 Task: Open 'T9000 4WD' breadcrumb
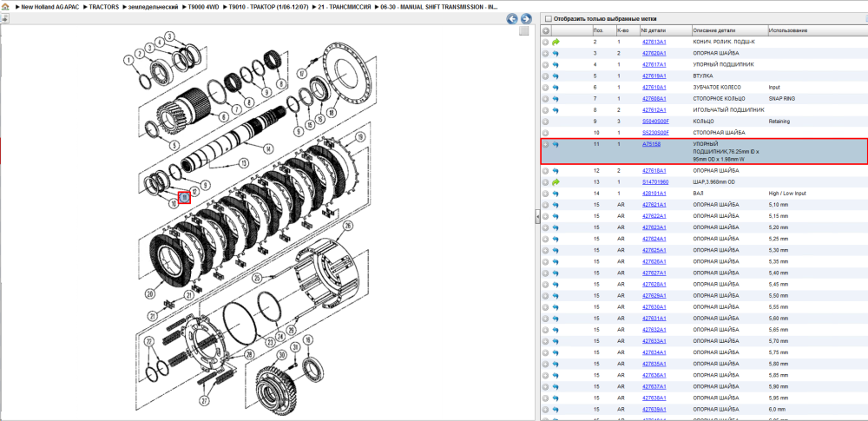coord(202,6)
